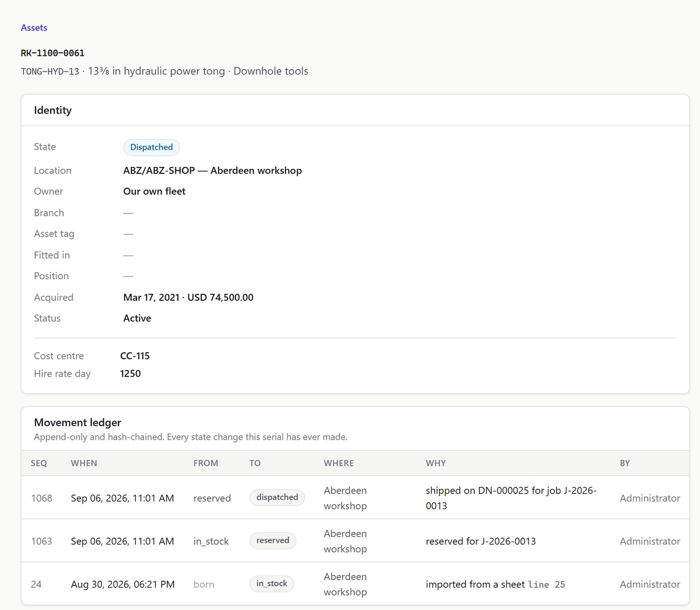700x610 pixels.
Task: Click the Dispatched state badge
Action: click(151, 147)
